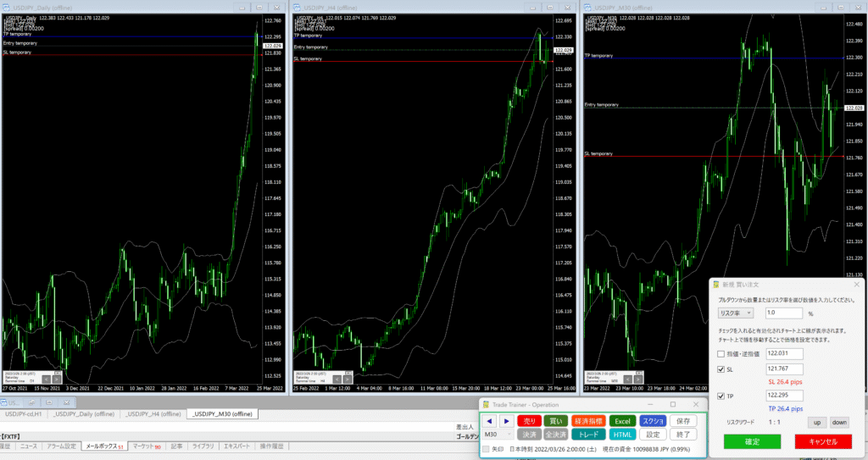Click USDJPY_Daily chart window title icon
The width and height of the screenshot is (868, 460).
pos(6,8)
